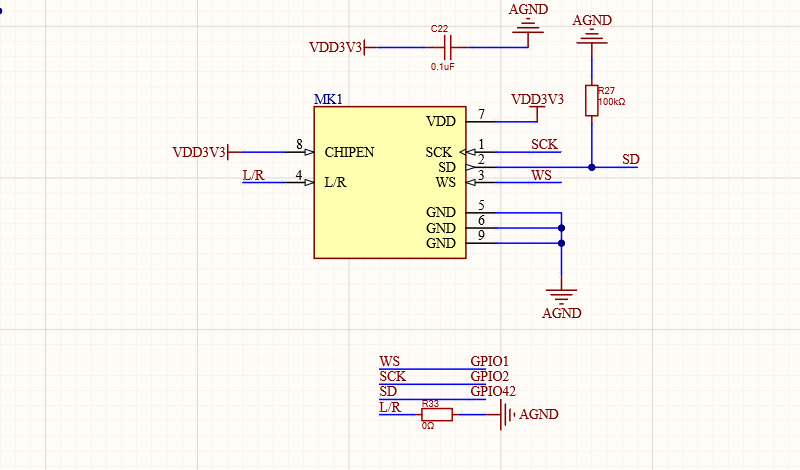Viewport: 800px width, 470px height.
Task: Click the GND pin name for pin 9
Action: (441, 243)
